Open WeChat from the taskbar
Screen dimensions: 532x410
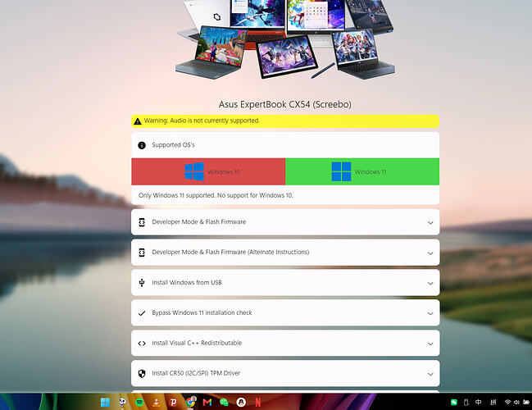[x=225, y=403]
